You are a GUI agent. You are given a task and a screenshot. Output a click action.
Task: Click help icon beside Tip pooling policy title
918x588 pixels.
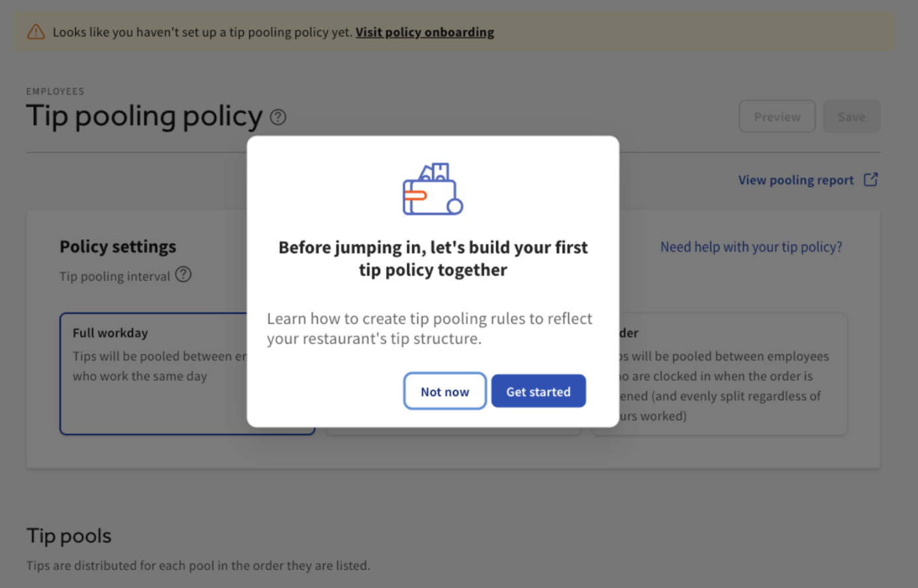tap(278, 117)
